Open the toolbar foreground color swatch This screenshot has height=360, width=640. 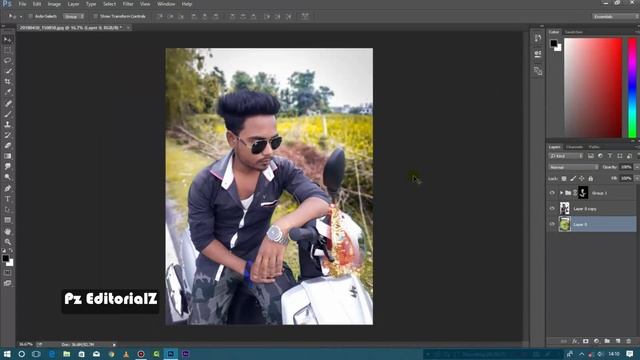tap(5, 258)
